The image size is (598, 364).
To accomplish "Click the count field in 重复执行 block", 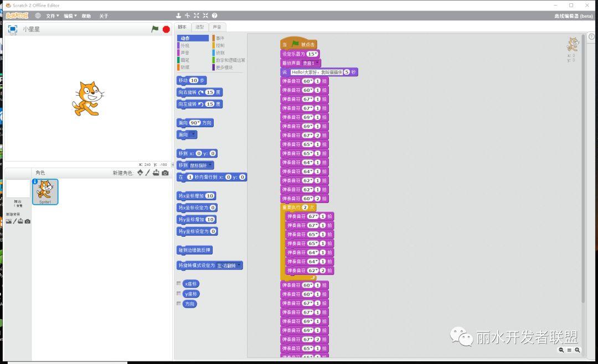I will tap(305, 207).
